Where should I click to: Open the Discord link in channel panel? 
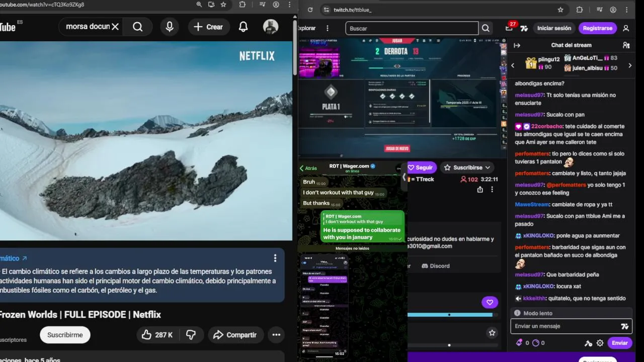tap(436, 266)
